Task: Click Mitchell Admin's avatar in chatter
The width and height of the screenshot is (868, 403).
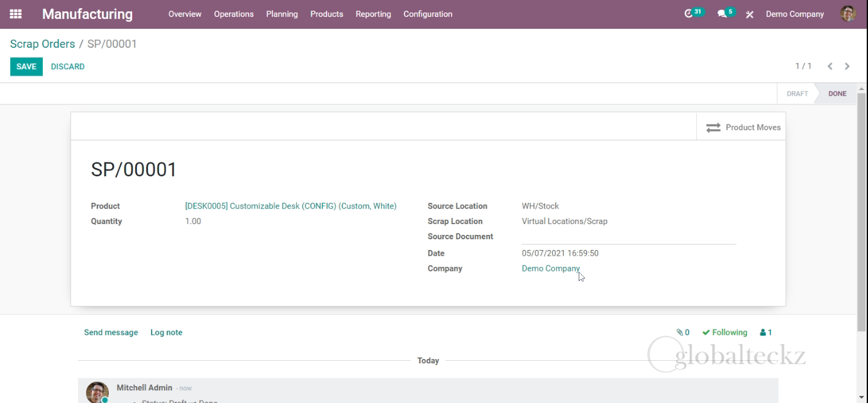Action: [x=97, y=392]
